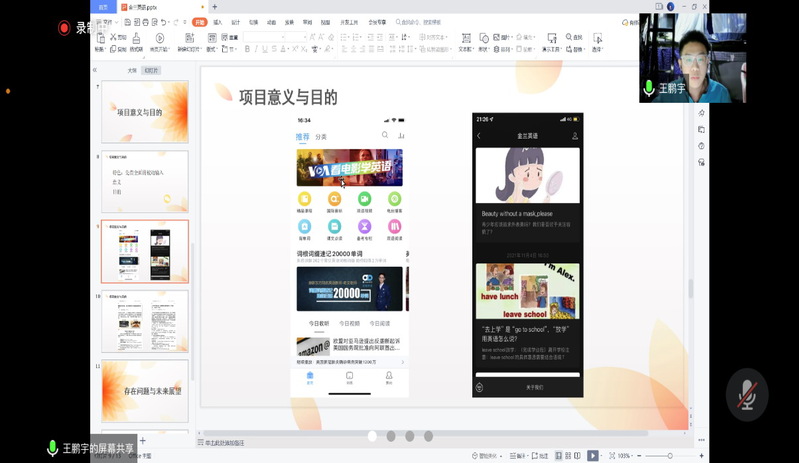
Task: Open the zoom percentage dropdown
Action: click(x=624, y=456)
